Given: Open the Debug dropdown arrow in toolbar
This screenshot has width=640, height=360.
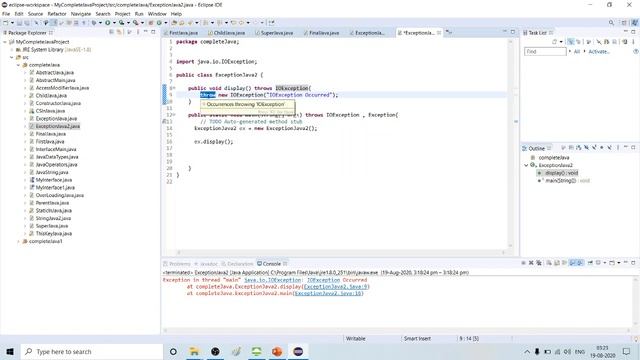Looking at the screenshot, I should click(100, 23).
